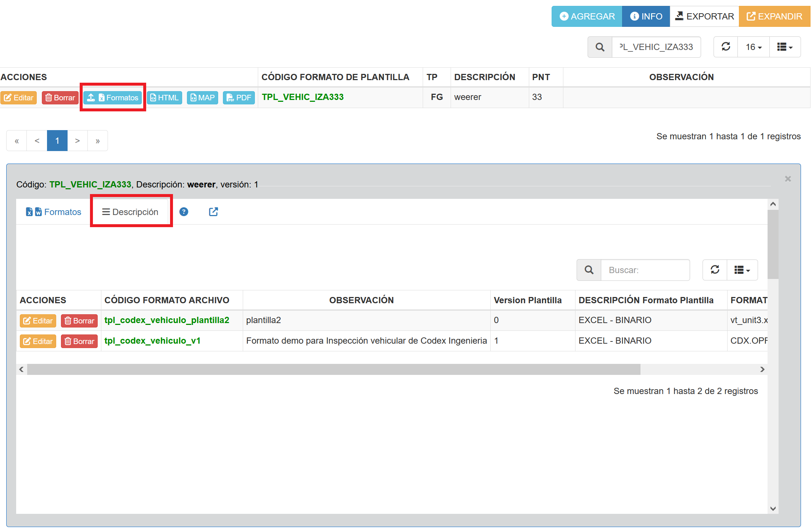Refresh the inner formats table
This screenshot has width=812, height=530.
tap(715, 270)
